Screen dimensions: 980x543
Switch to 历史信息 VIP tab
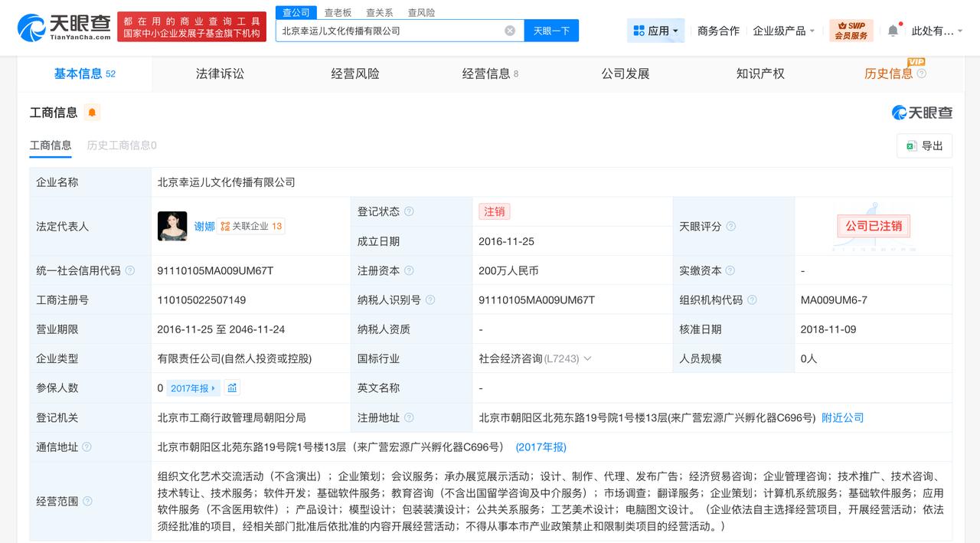(x=888, y=74)
